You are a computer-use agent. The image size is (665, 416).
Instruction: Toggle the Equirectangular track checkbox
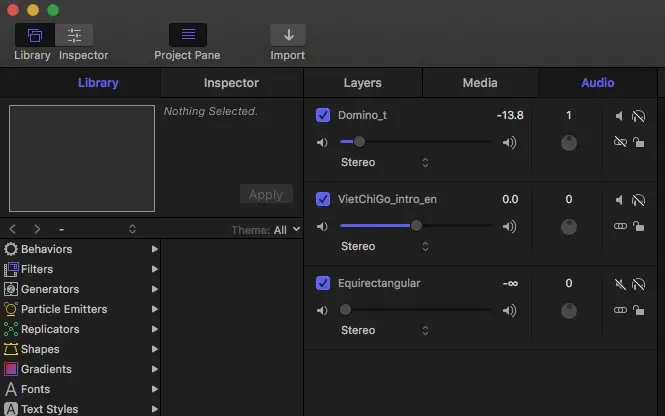323,283
